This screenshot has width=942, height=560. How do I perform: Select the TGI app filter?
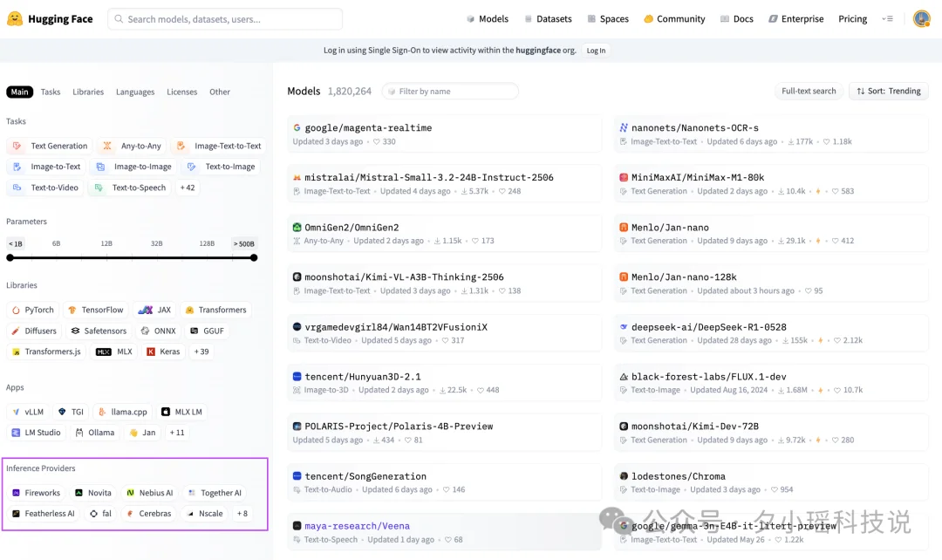pos(71,413)
